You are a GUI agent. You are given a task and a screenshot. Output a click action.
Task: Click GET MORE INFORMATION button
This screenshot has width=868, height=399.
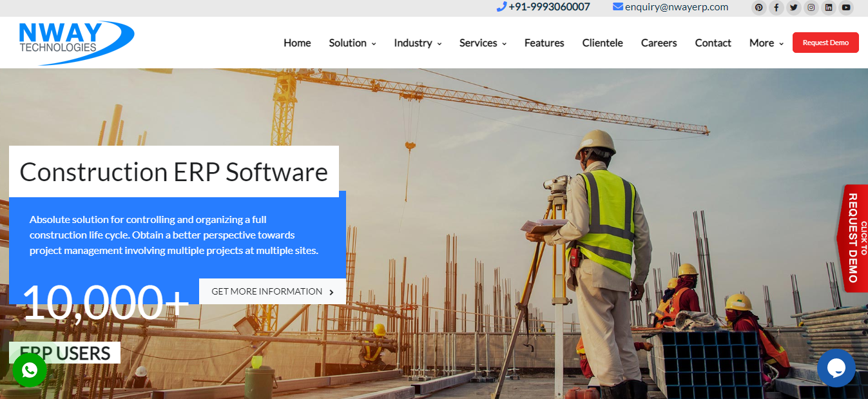point(272,291)
